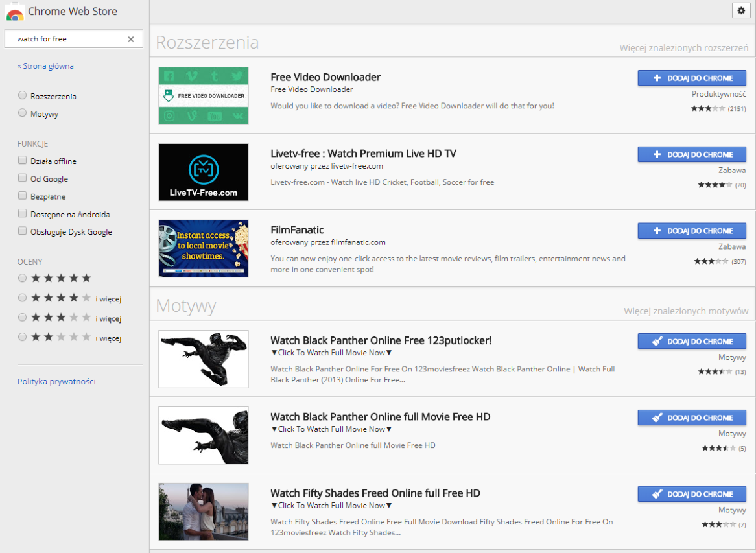Go back via Strona główna link
The image size is (756, 553).
(45, 65)
